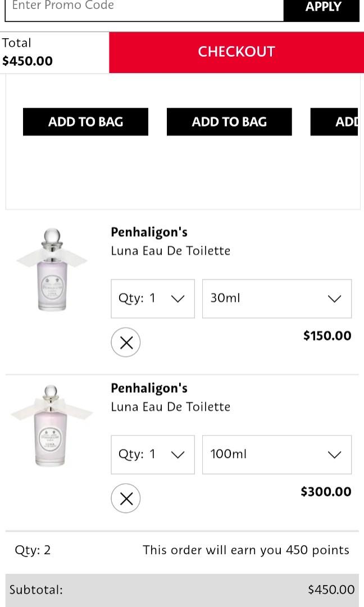Open quantity dropdown for the 30ml Luna

pos(152,298)
